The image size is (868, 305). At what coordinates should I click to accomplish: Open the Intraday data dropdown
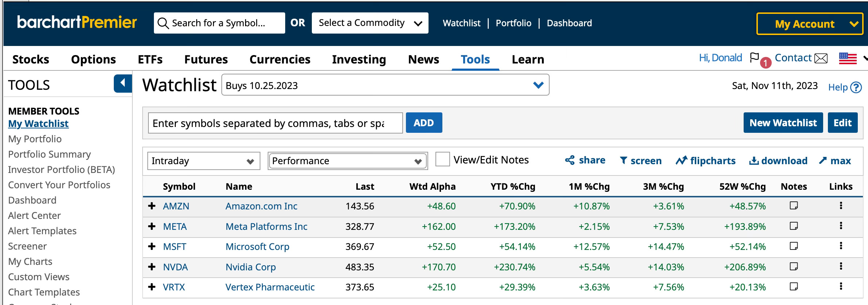tap(204, 161)
